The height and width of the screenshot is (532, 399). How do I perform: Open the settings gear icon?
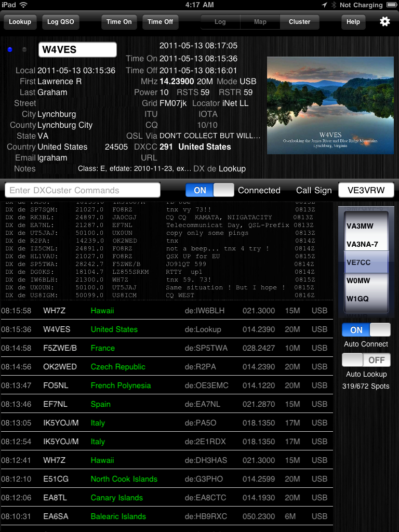pos(384,22)
